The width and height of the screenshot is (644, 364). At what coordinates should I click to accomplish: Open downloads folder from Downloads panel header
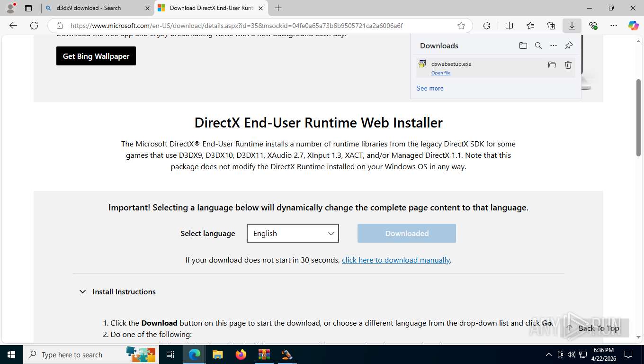click(523, 45)
